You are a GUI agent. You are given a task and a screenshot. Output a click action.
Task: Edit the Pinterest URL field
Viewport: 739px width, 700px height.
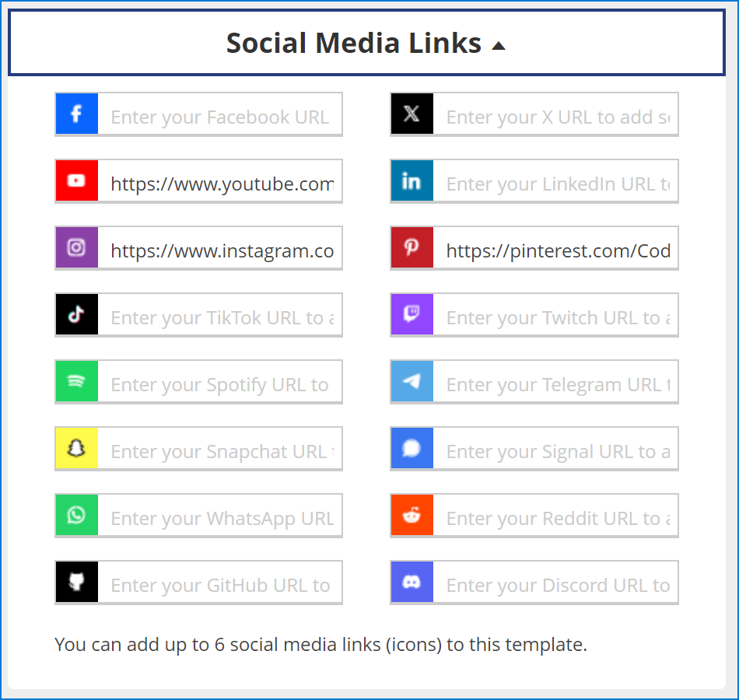tap(555, 248)
